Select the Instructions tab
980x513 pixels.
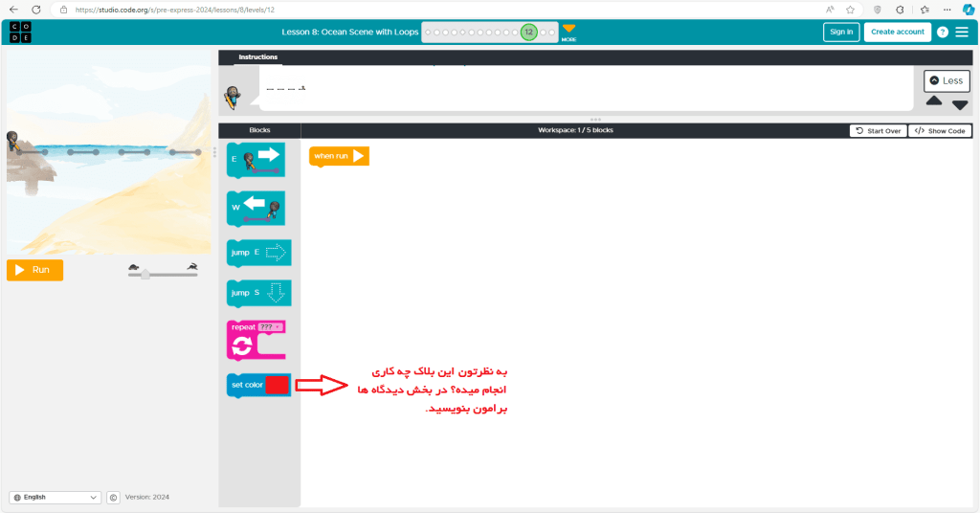[258, 56]
